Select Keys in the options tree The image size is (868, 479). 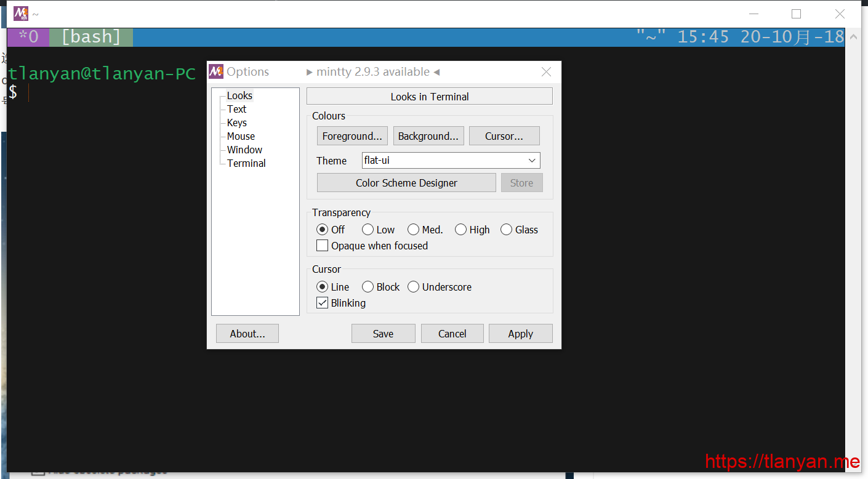(x=236, y=123)
